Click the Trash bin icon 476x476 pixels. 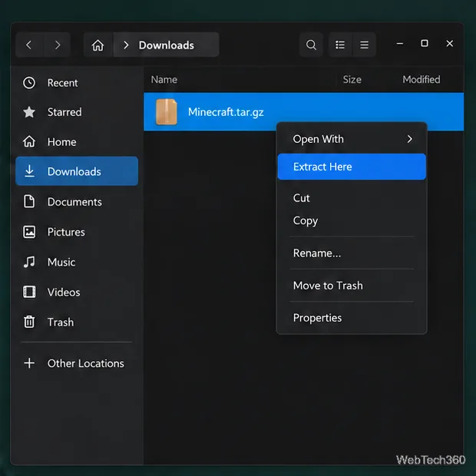(29, 322)
